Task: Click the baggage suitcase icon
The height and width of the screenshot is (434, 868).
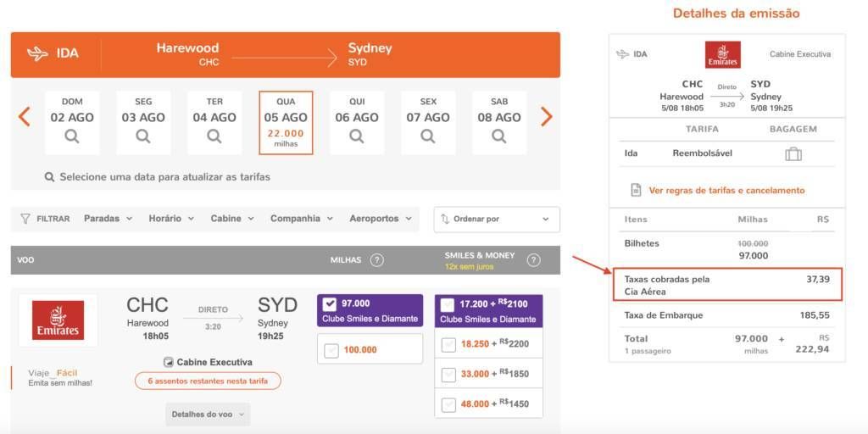Action: tap(793, 153)
